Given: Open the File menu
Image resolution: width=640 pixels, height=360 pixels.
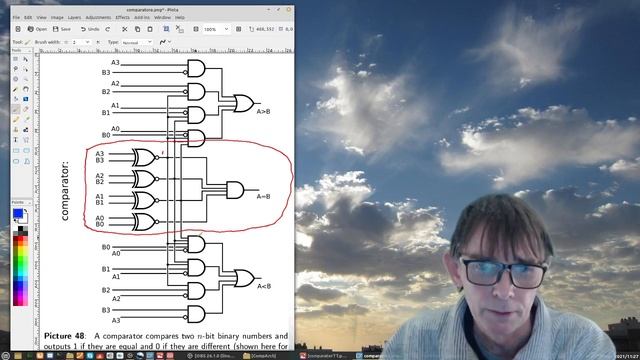Looking at the screenshot, I should [x=16, y=18].
